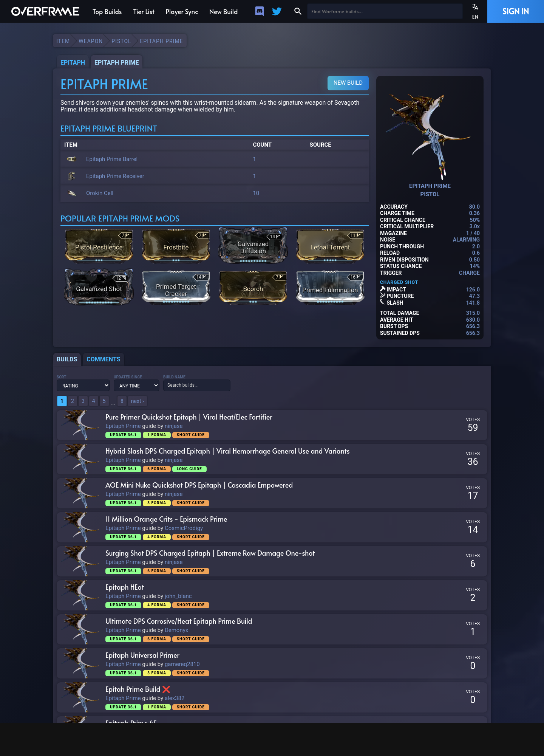The width and height of the screenshot is (544, 756).
Task: Open AOE Mini Nuke Quickshot DPS build
Action: tap(199, 485)
